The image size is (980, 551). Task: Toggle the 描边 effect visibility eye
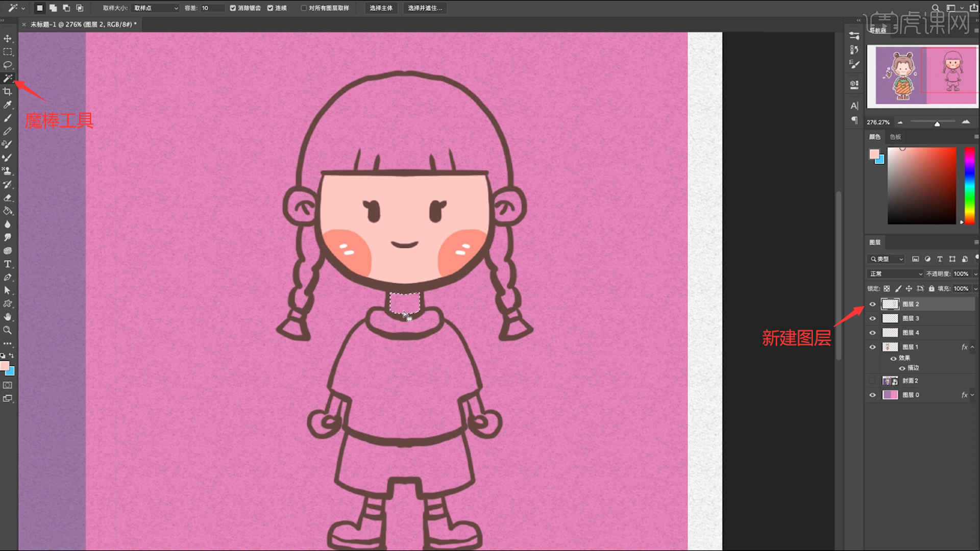[x=902, y=368]
